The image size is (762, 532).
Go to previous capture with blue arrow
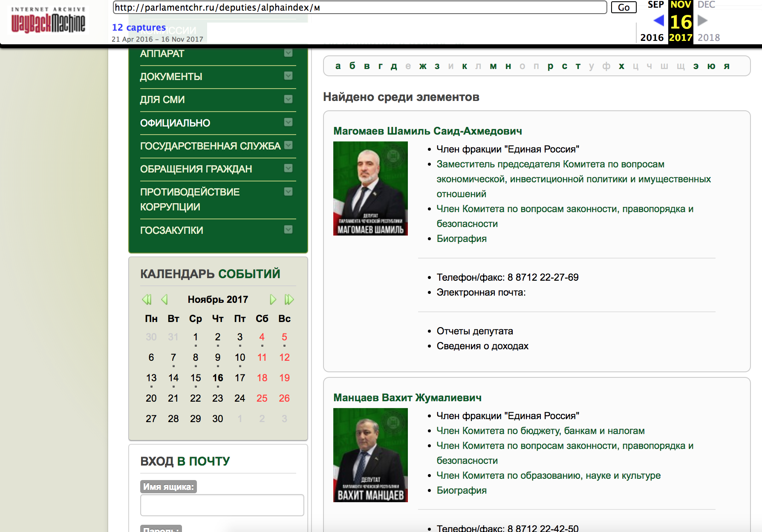[x=658, y=20]
